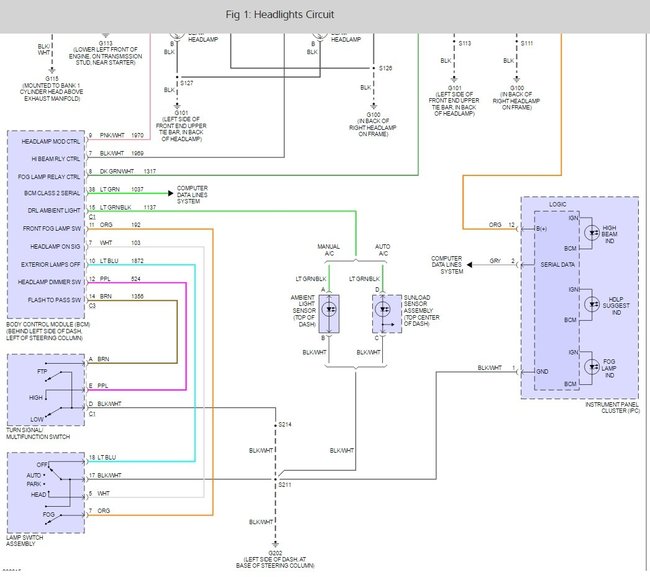Viewport: 650px width, 577px height.
Task: Click arrowhead pointing to BCM computer data lines
Action: (x=170, y=193)
